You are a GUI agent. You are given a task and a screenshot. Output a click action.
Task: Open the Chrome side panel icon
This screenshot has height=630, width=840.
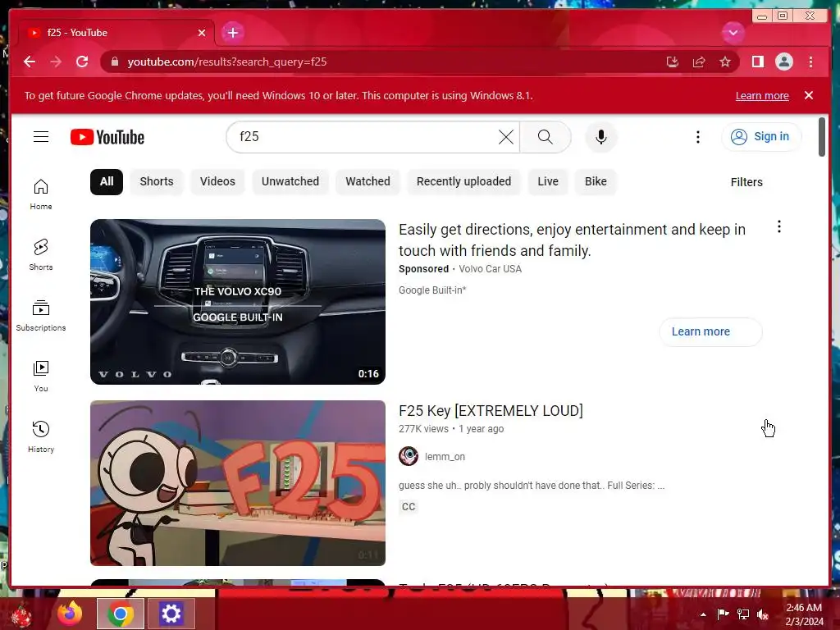(757, 62)
